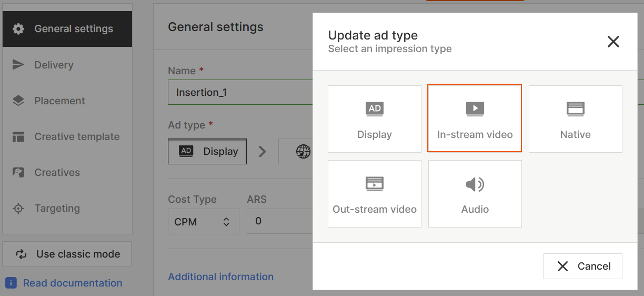
Task: Open the Targeting section
Action: (x=67, y=208)
